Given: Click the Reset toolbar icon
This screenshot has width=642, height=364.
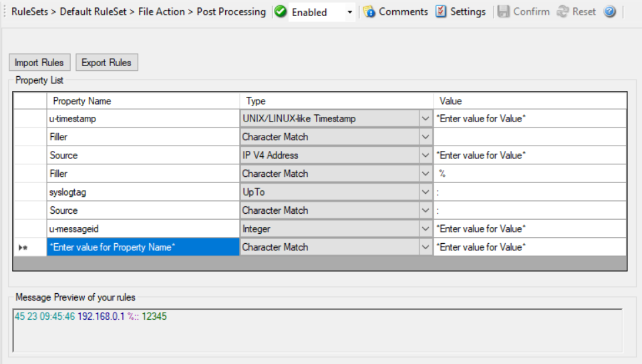Looking at the screenshot, I should pos(563,12).
